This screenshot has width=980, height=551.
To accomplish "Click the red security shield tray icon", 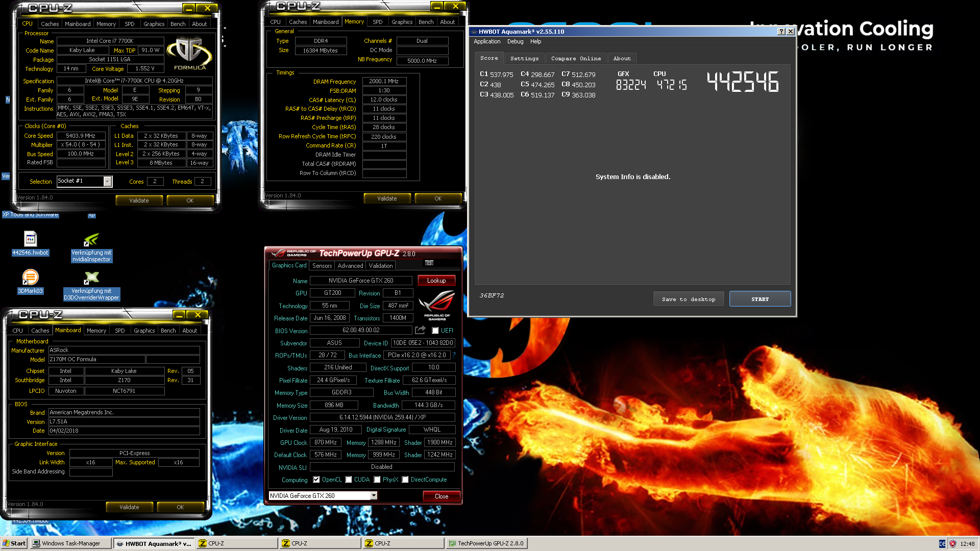I will [952, 544].
